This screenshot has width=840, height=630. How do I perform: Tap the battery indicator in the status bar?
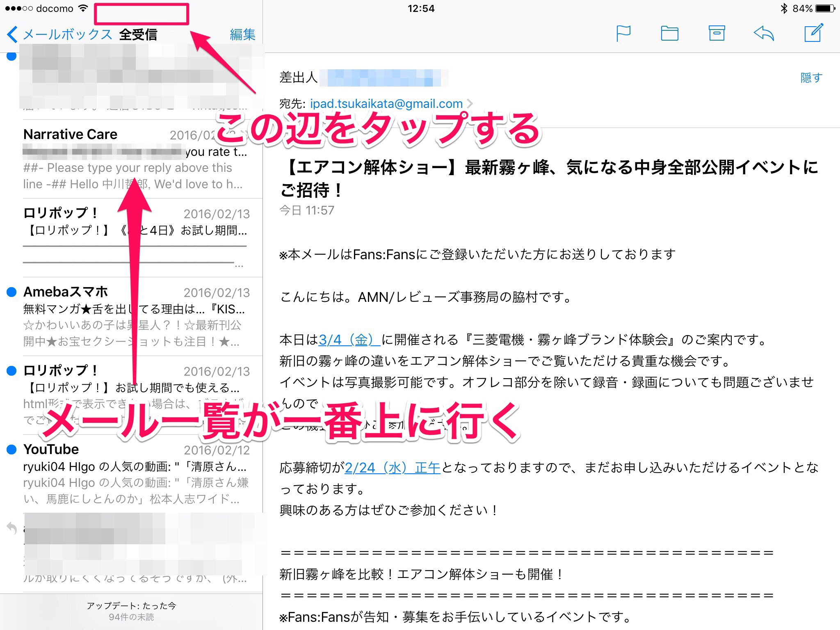(825, 8)
